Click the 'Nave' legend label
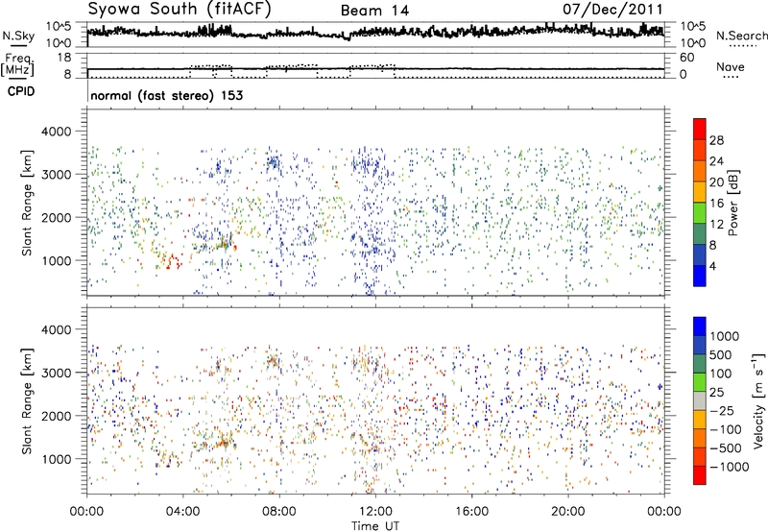The width and height of the screenshot is (768, 532). 730,67
